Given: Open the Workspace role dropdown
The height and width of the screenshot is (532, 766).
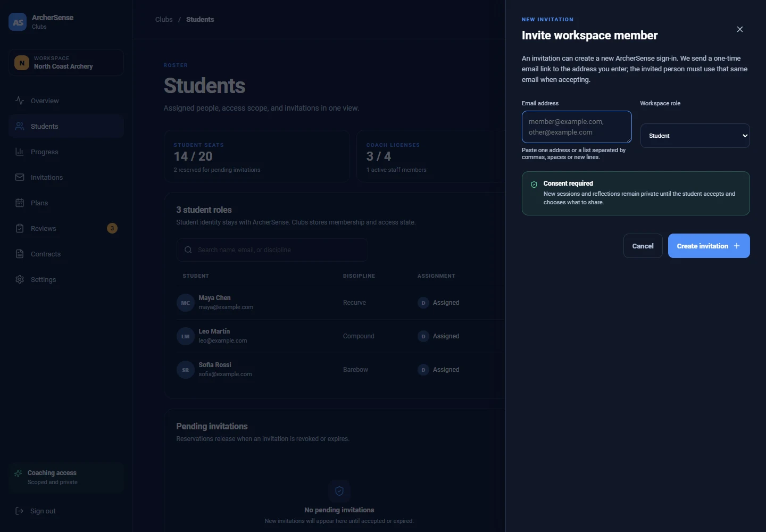Looking at the screenshot, I should (695, 136).
